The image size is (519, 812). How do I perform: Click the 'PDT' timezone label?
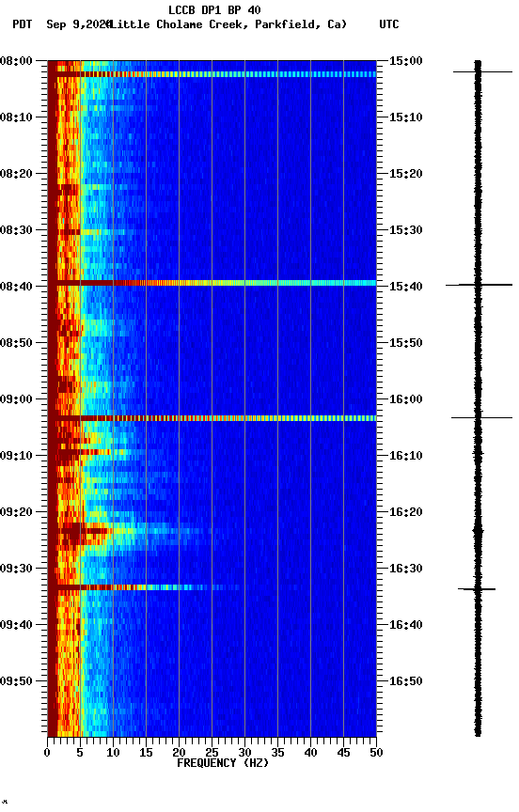[23, 24]
